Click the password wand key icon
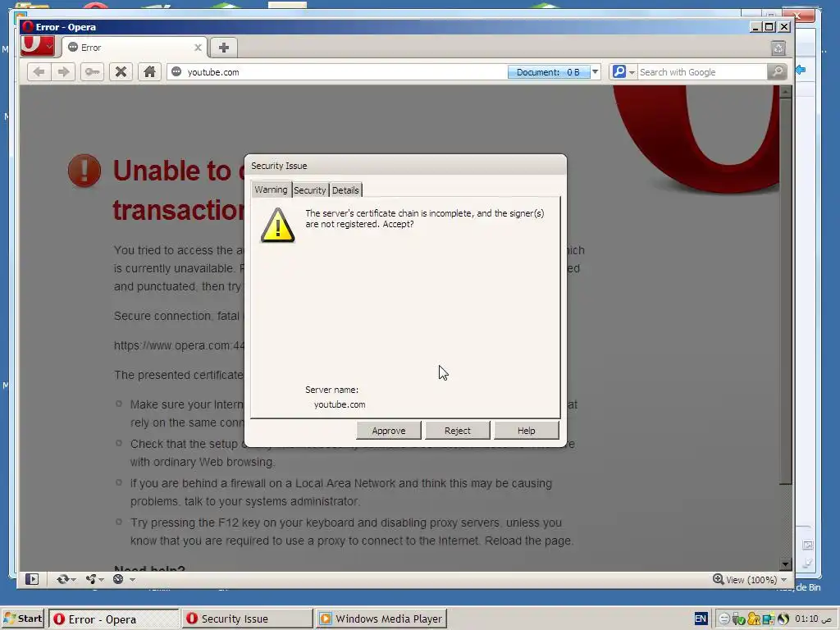The image size is (840, 630). point(92,72)
